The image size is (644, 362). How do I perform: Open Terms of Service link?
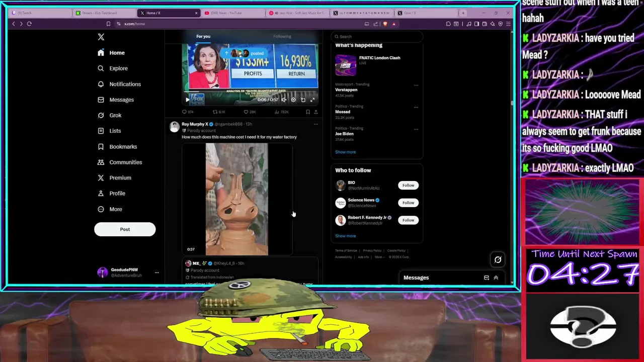[x=346, y=250]
